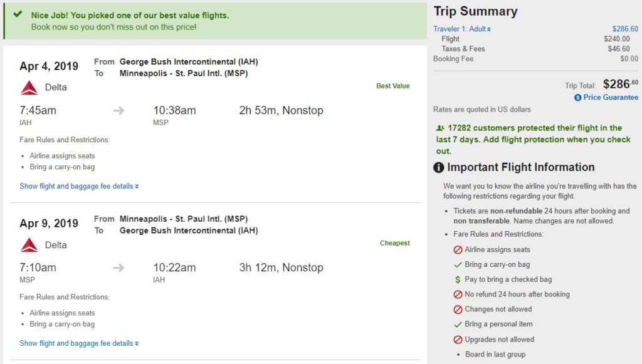Click the people icon by customers protected

click(439, 128)
